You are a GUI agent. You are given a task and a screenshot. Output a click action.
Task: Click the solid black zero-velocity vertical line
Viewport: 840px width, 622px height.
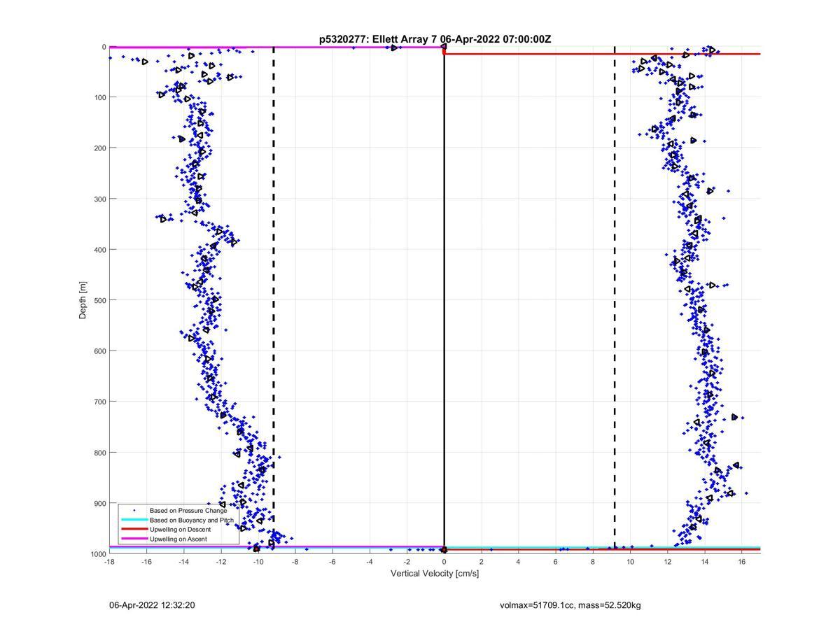444,301
